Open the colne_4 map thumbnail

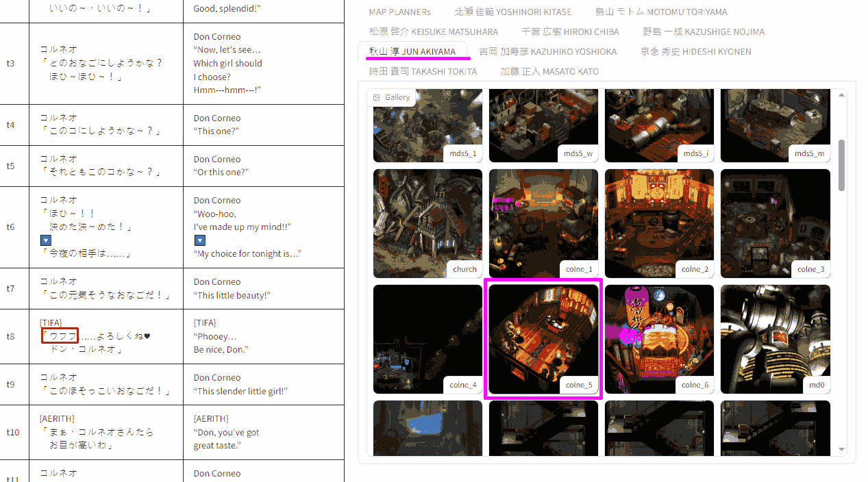pyautogui.click(x=427, y=339)
